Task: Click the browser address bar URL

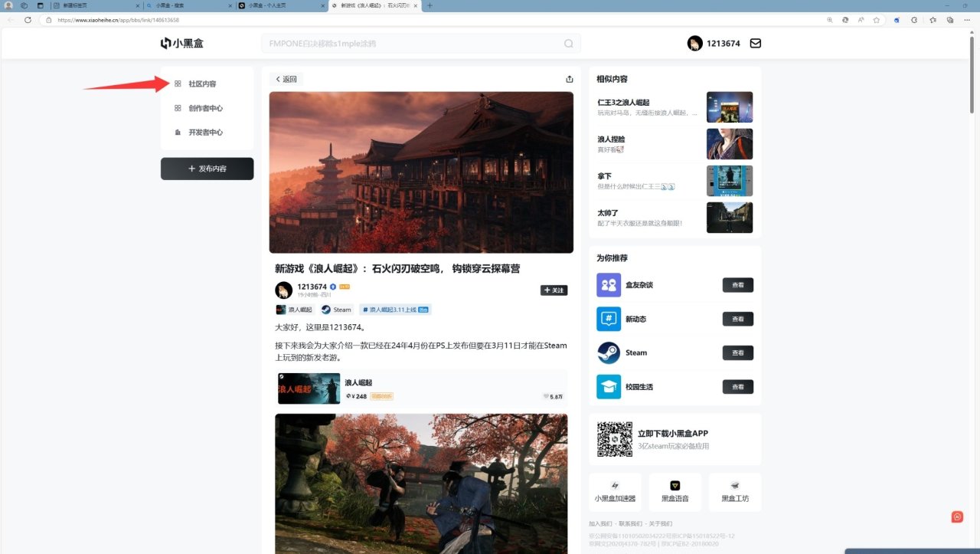Action: pyautogui.click(x=118, y=20)
